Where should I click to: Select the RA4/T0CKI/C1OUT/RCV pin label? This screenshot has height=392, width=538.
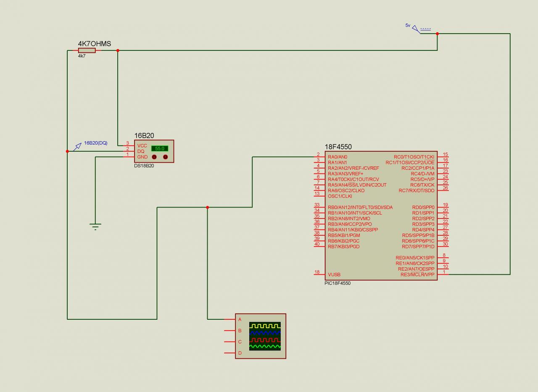click(x=353, y=179)
